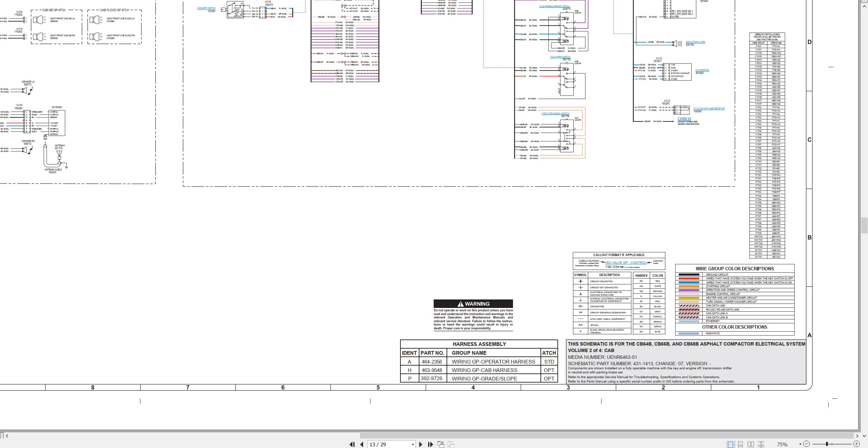
Task: Zoom in with the plus icon
Action: tap(856, 444)
